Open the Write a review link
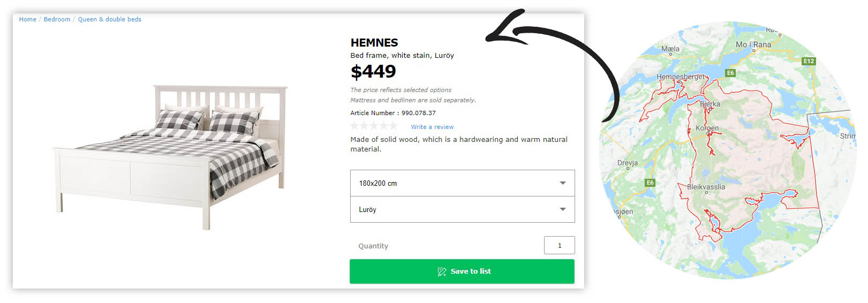The width and height of the screenshot is (868, 303). (x=432, y=127)
